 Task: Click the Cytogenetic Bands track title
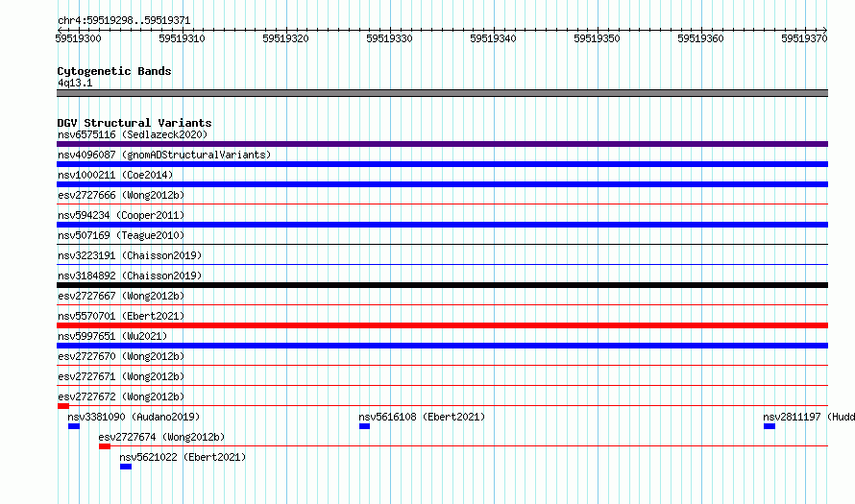[x=114, y=71]
